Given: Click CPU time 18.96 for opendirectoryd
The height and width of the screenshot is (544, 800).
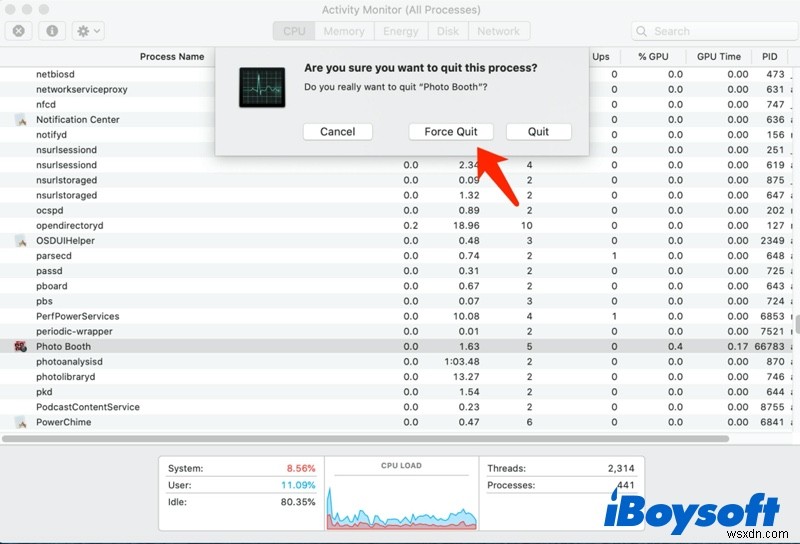Looking at the screenshot, I should click(x=466, y=226).
